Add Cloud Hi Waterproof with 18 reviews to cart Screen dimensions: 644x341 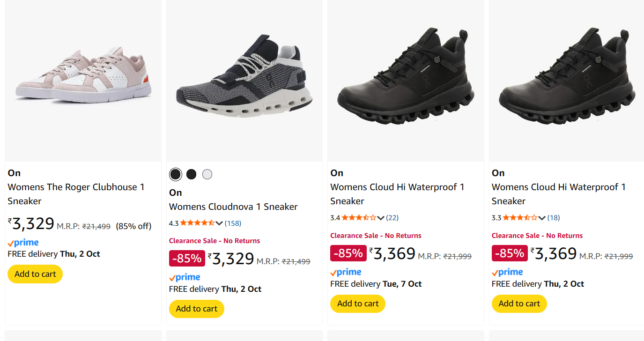(519, 304)
